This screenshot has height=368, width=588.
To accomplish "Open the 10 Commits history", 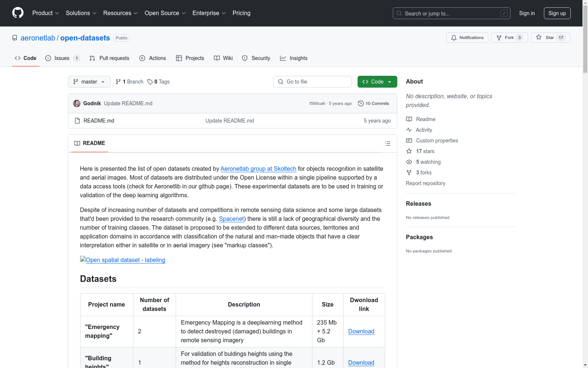I will coord(373,103).
